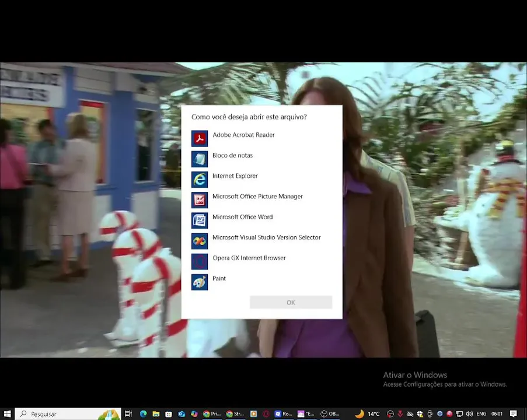Open Task View on the taskbar

tap(128, 414)
